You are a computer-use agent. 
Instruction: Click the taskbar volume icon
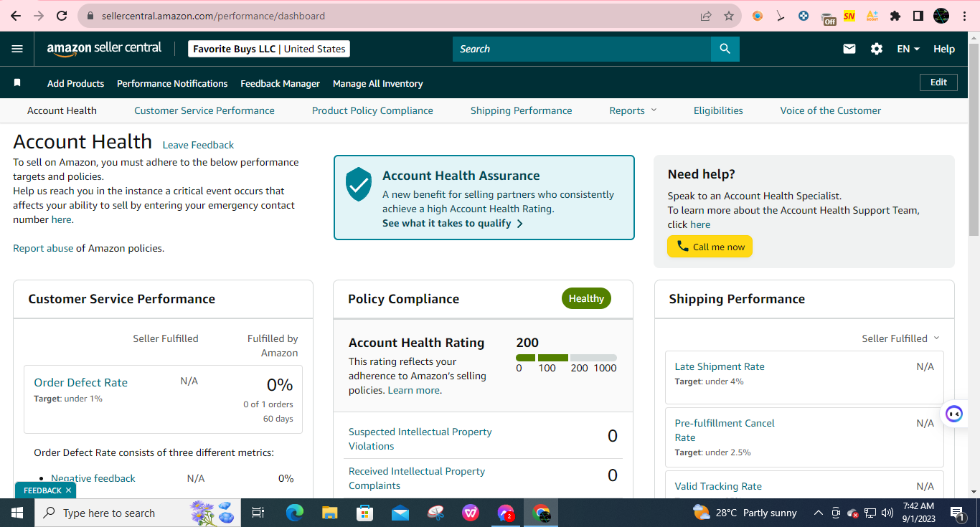pos(887,513)
